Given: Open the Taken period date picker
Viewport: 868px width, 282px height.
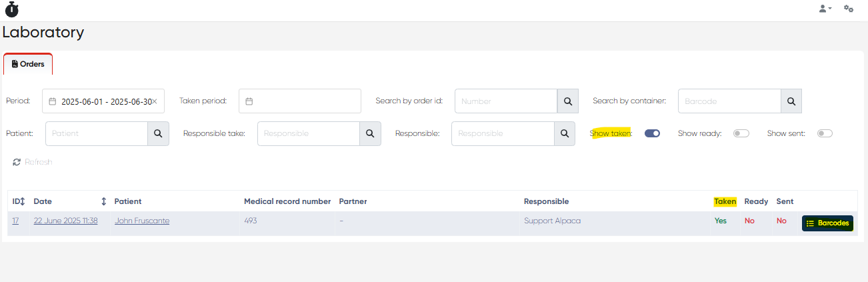Looking at the screenshot, I should [299, 101].
